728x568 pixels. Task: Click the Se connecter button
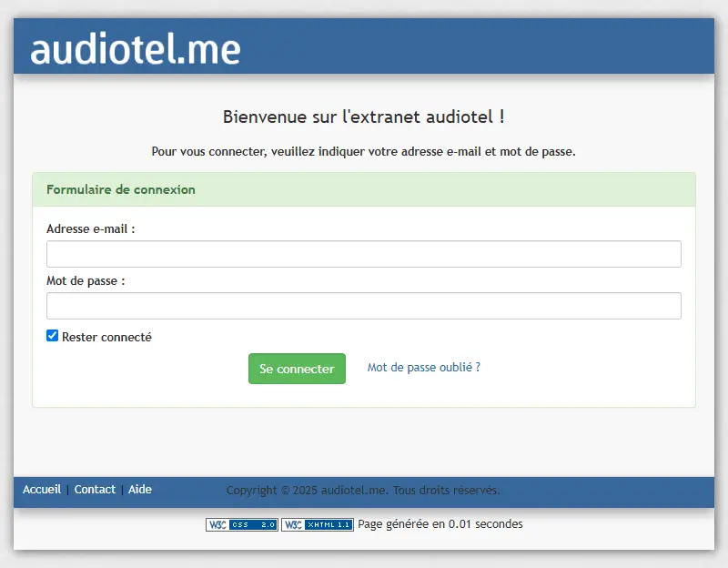click(297, 369)
